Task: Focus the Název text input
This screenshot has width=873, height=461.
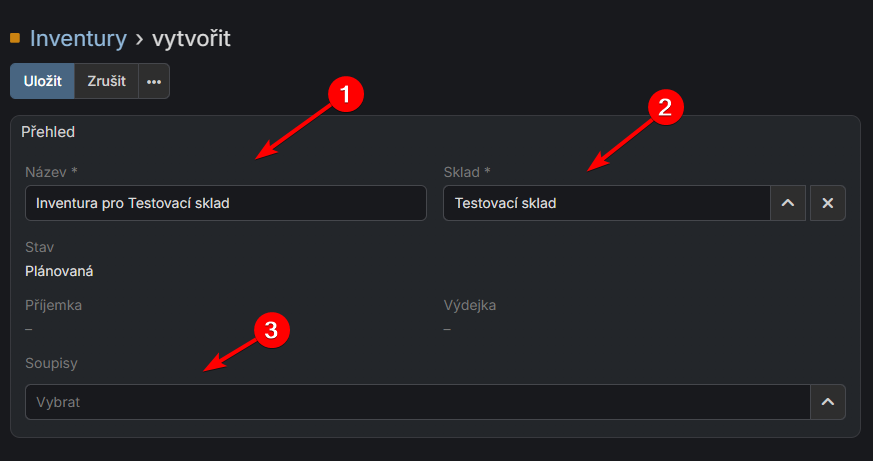Action: point(226,203)
